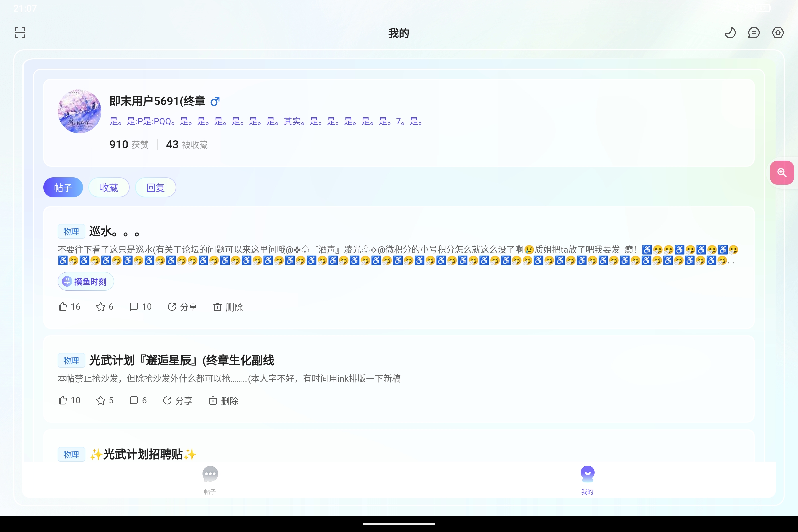Screen dimensions: 798x532
Task: Delete the 巡水 post
Action: 228,307
